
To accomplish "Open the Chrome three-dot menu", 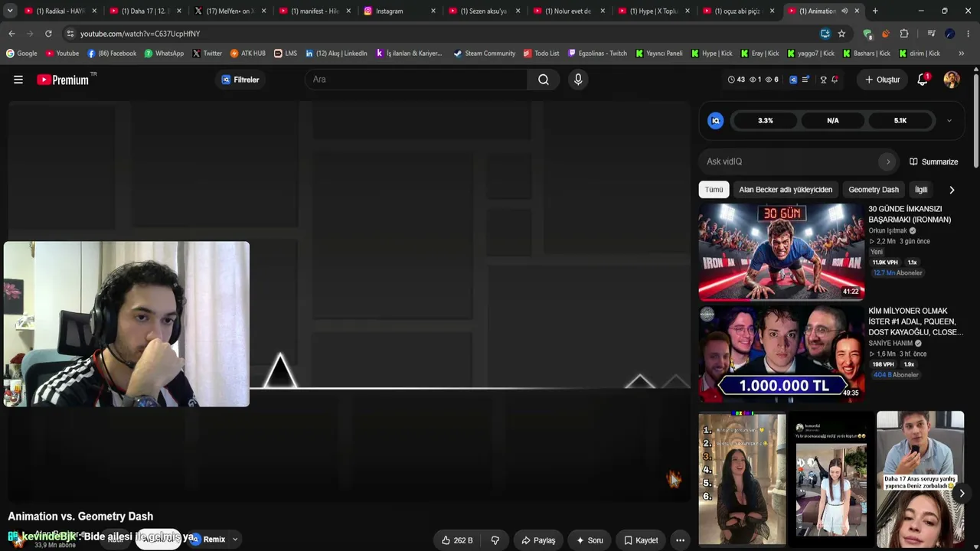I will (969, 34).
